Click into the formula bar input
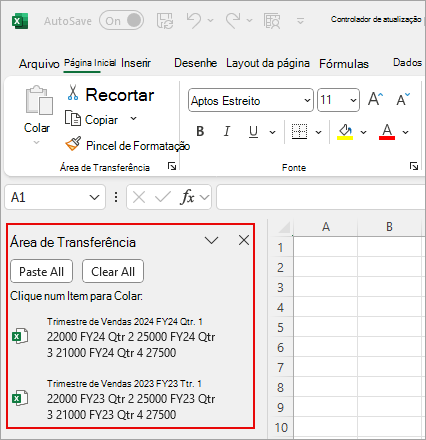This screenshot has width=426, height=440. [321, 197]
